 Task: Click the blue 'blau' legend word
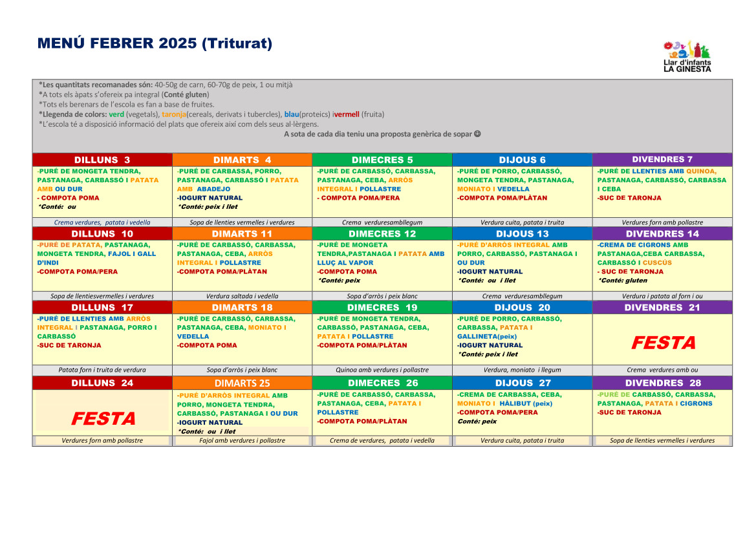pos(292,114)
